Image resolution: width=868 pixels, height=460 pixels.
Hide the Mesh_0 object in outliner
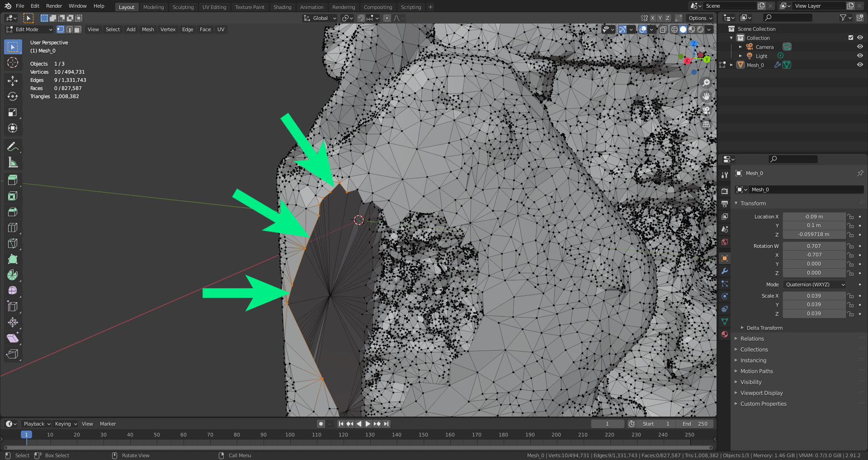tap(860, 65)
